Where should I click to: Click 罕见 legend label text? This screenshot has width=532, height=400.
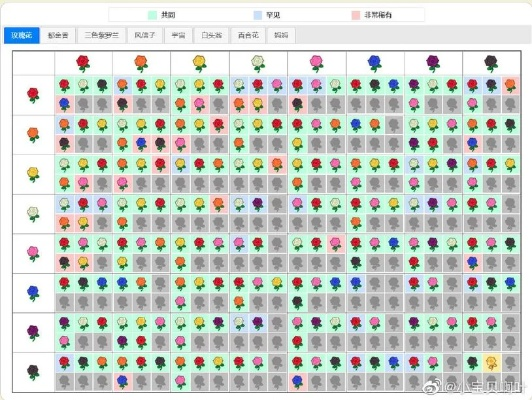tap(273, 15)
